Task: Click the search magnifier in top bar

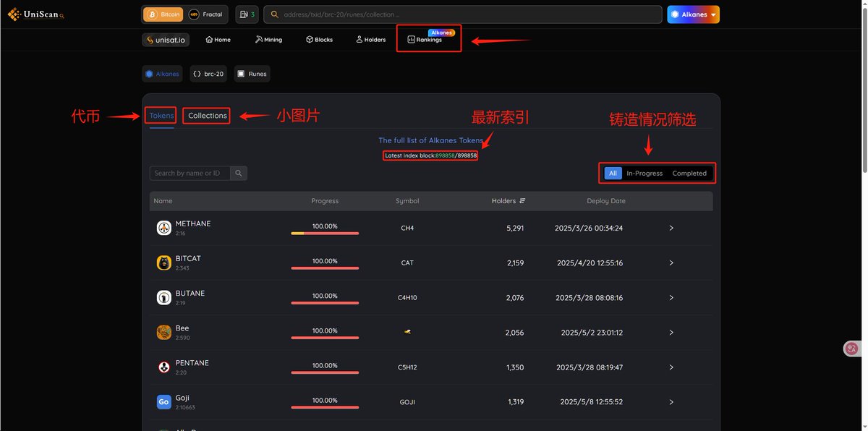Action: [x=273, y=14]
